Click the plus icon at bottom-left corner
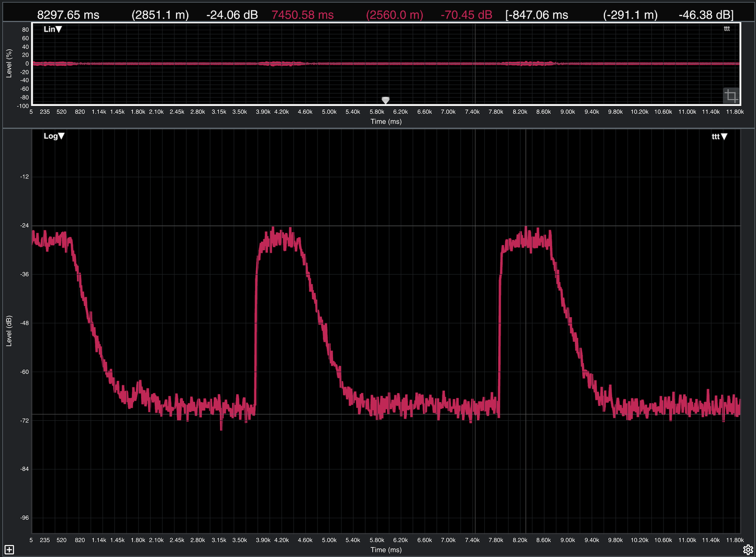Viewport: 756px width, 557px height. tap(9, 550)
